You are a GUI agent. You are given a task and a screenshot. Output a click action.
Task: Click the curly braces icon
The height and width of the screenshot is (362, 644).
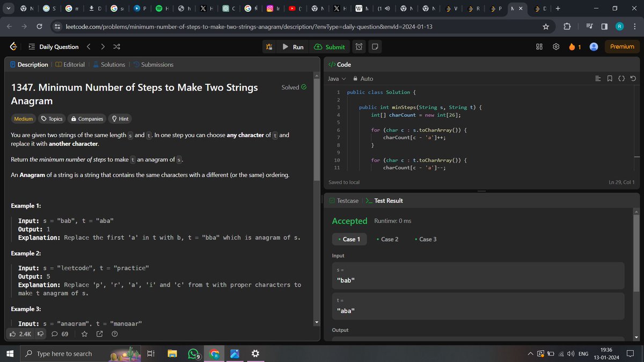(621, 78)
